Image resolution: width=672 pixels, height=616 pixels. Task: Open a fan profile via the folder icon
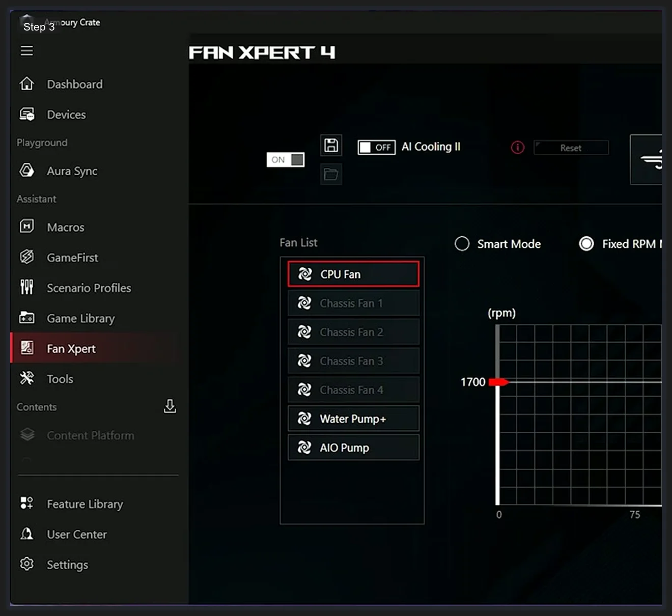point(331,174)
